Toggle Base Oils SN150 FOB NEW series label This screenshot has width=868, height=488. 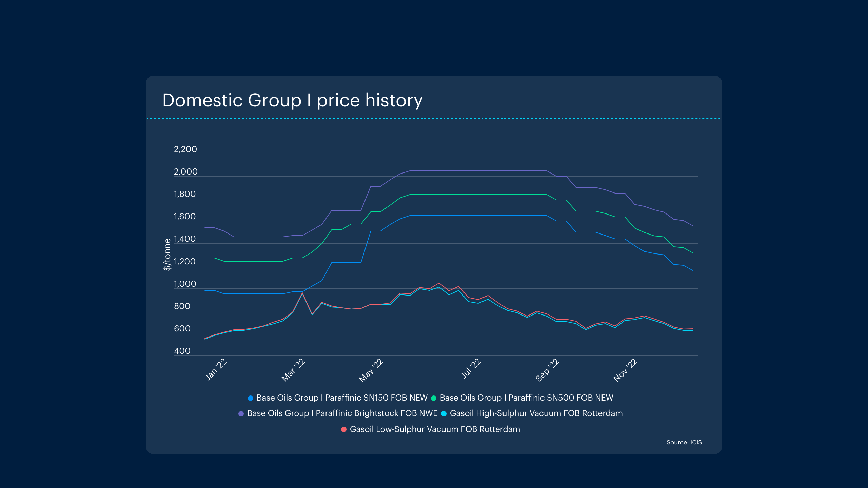(x=342, y=398)
